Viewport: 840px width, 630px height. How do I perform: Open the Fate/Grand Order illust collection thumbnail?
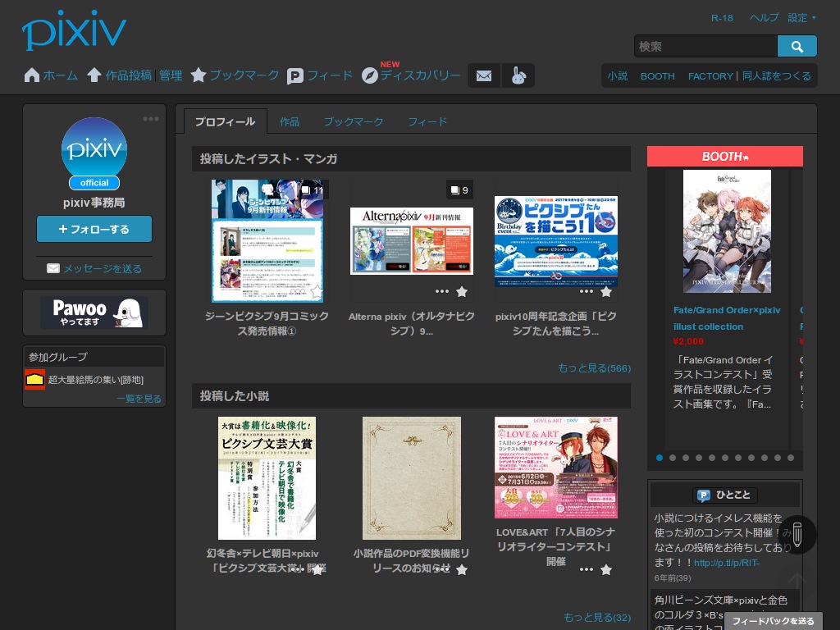pos(727,231)
